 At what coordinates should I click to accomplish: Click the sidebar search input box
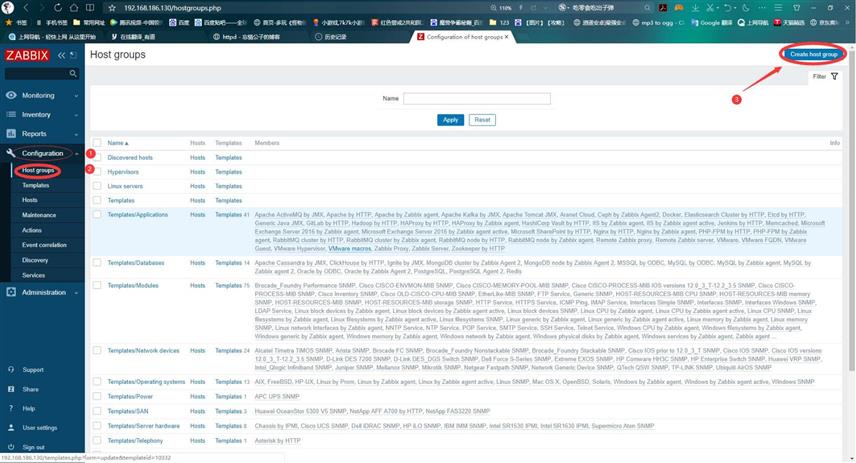pyautogui.click(x=41, y=73)
